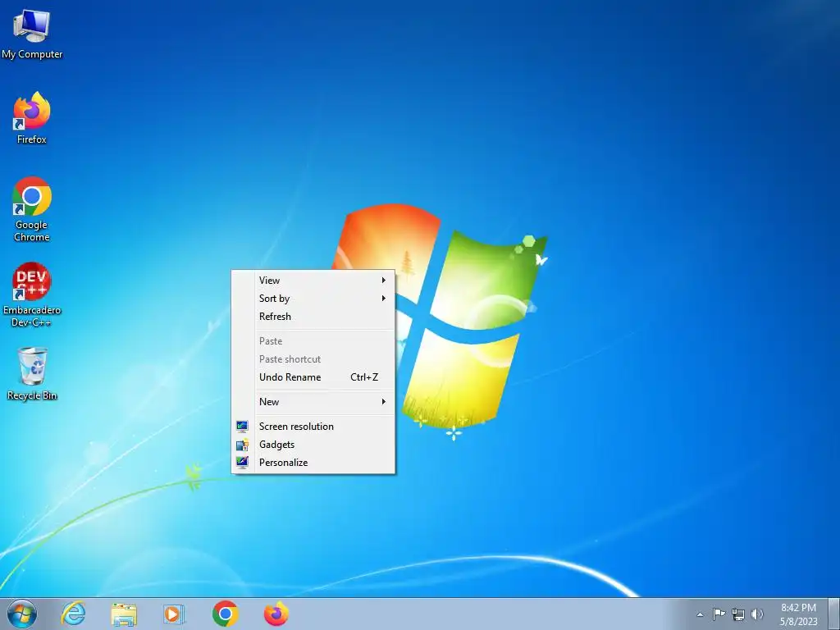The image size is (840, 630).
Task: Select the Embarcadero Dev-C++ desktop shortcut
Action: [x=32, y=294]
